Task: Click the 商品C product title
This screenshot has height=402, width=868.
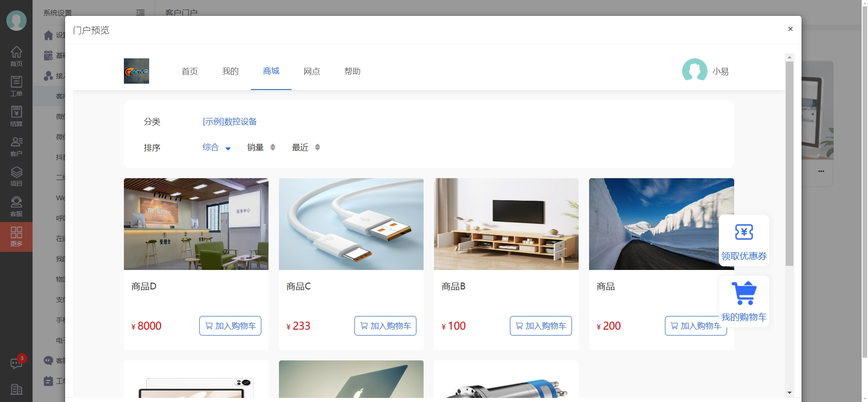Action: [298, 287]
